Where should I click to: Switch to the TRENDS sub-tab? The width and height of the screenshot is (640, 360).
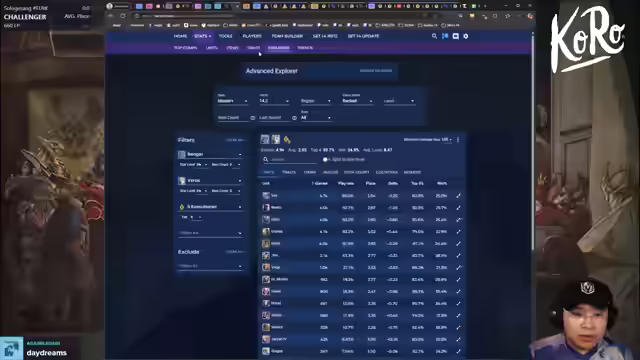click(x=305, y=48)
